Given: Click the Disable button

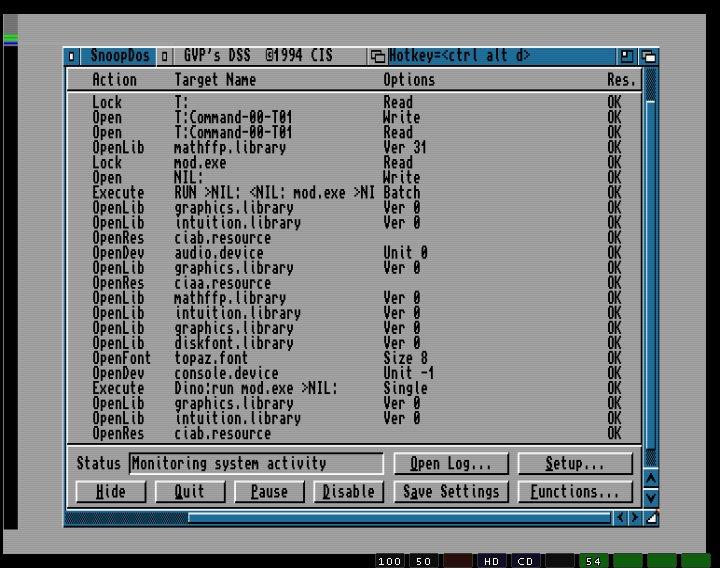Looking at the screenshot, I should pos(349,492).
